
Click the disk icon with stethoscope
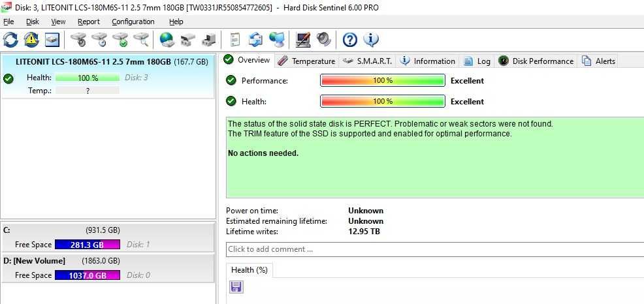(78, 39)
